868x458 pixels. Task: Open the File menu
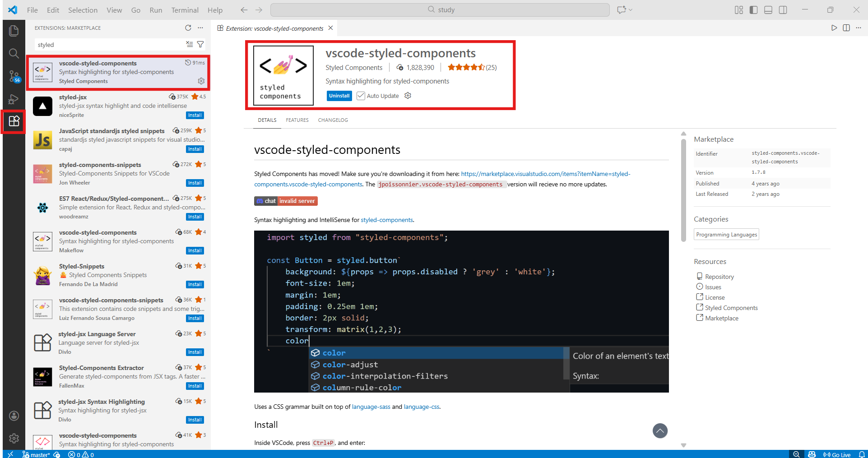pyautogui.click(x=32, y=10)
